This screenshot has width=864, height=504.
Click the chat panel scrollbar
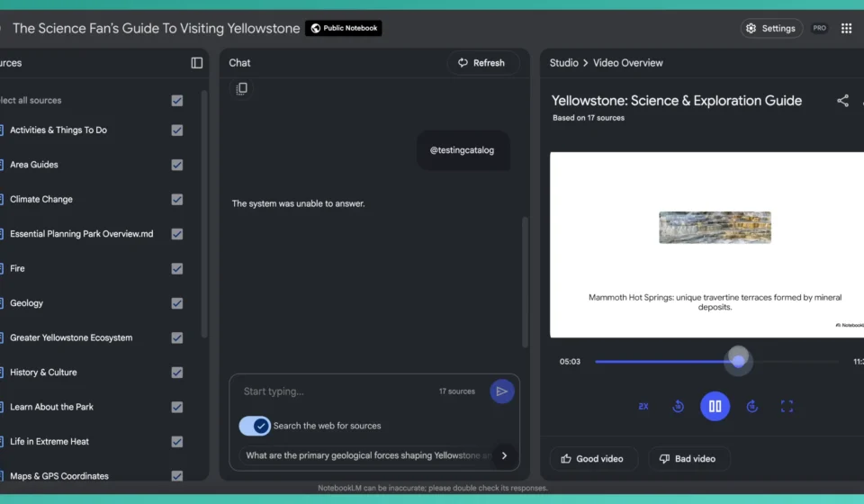tap(525, 282)
